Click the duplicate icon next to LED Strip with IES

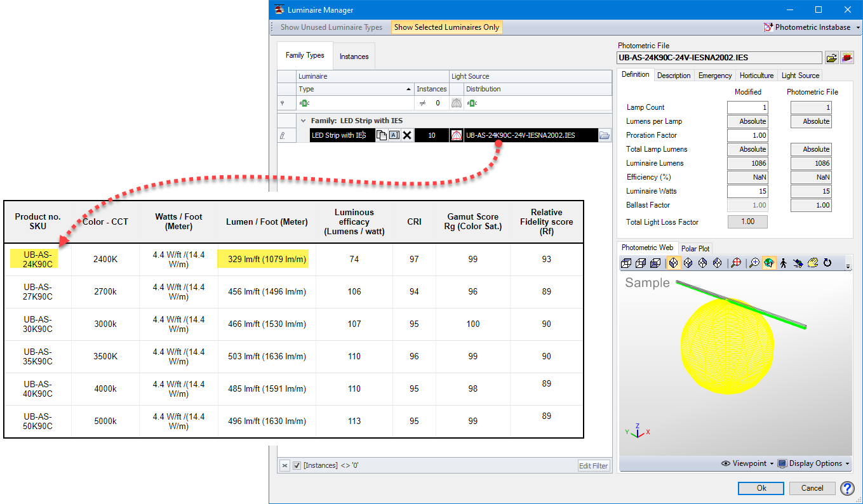point(381,135)
